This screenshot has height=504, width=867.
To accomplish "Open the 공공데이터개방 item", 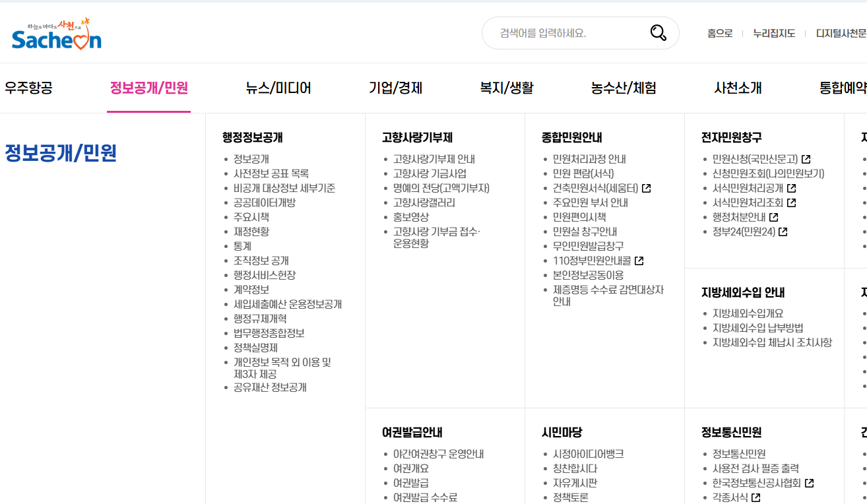I will [265, 203].
